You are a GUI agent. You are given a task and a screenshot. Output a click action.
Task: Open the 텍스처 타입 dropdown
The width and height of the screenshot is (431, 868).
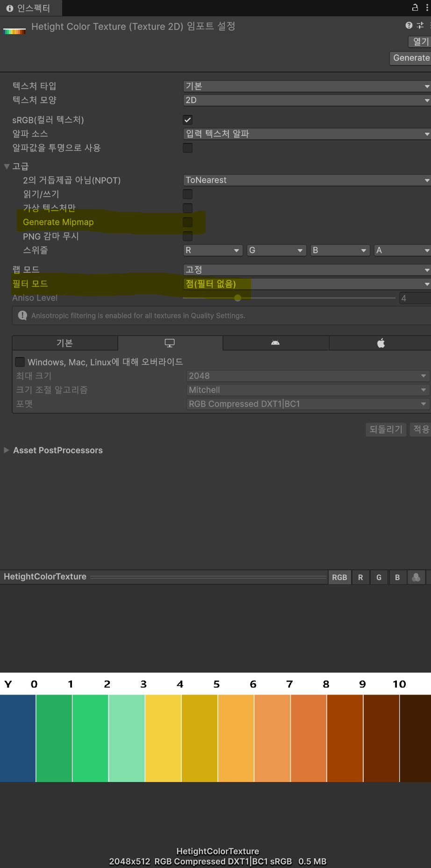(x=307, y=86)
